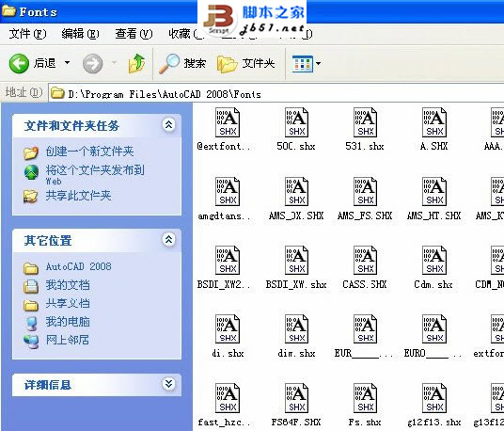The width and height of the screenshot is (504, 431).
Task: Open the 编辑(E) menu
Action: [80, 34]
